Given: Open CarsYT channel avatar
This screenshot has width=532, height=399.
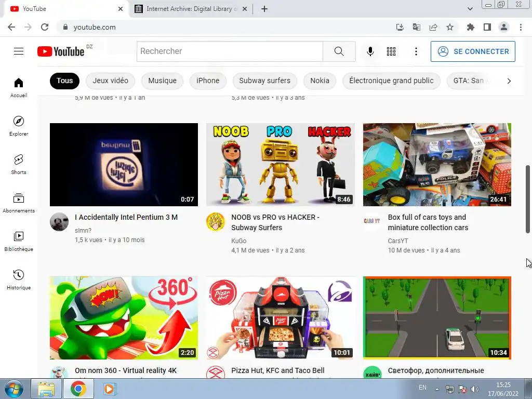Looking at the screenshot, I should coord(372,221).
